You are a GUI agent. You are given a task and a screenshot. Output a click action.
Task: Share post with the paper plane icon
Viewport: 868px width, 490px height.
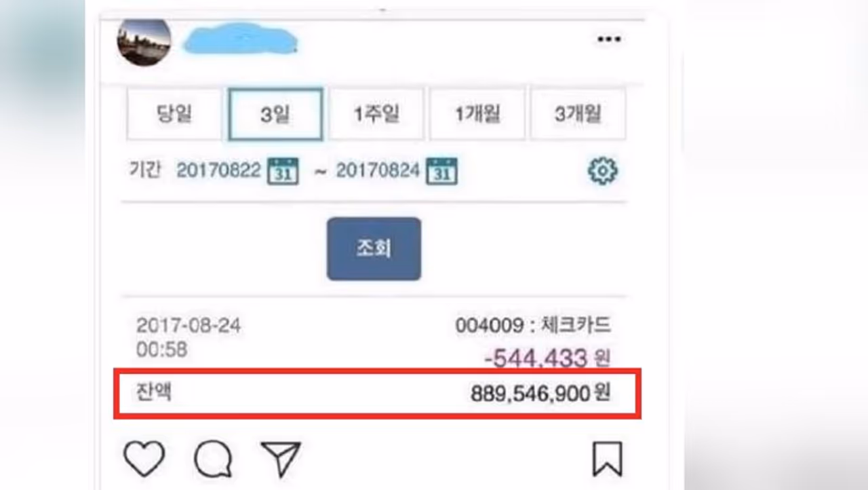(280, 459)
